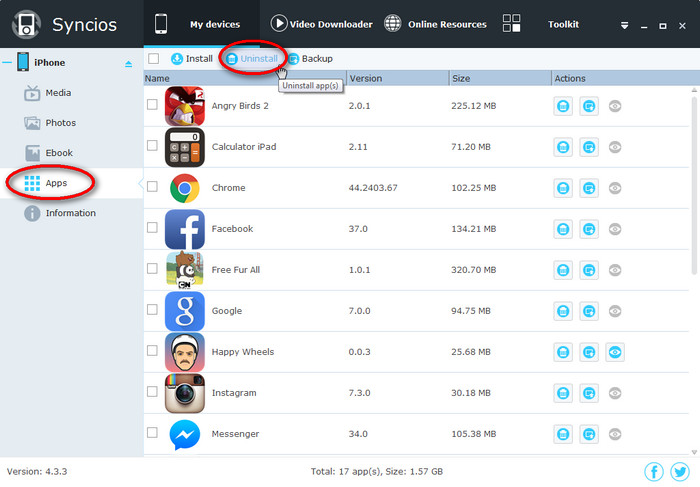Click the backup icon for Angry Birds 2
700x487 pixels.
coord(589,106)
